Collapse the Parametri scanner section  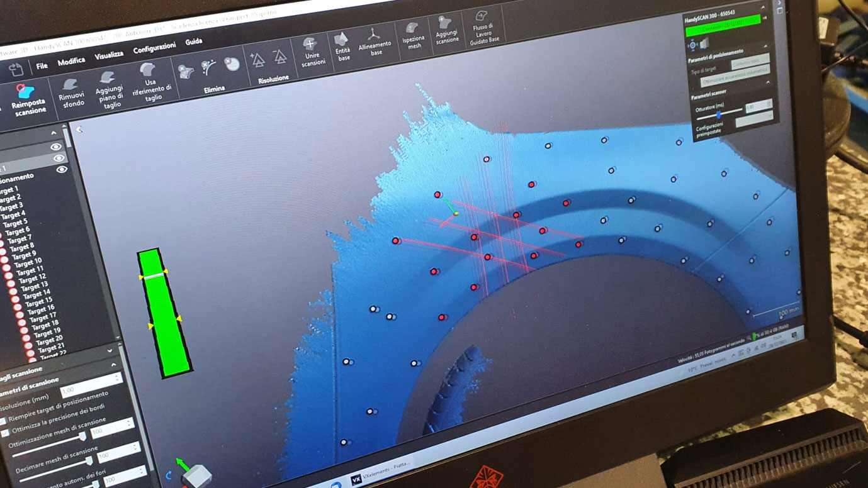767,82
